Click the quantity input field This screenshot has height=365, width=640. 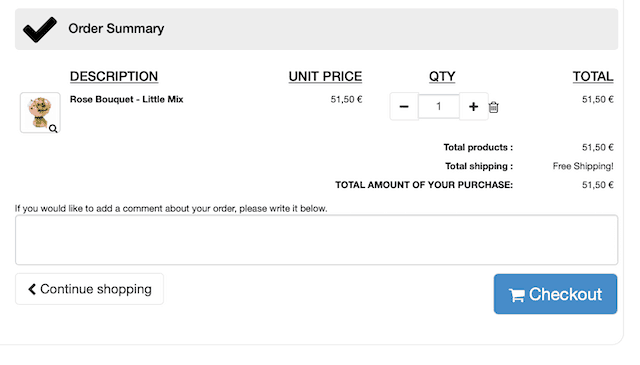[x=439, y=107]
